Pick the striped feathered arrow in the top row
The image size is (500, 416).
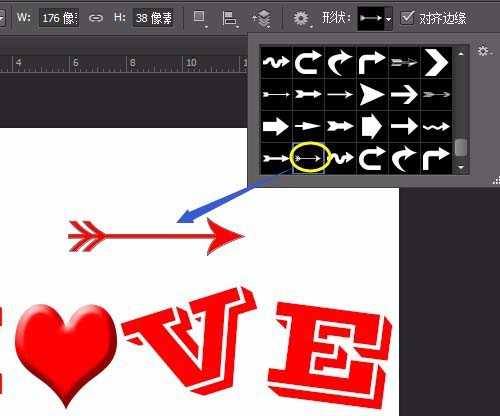pyautogui.click(x=404, y=62)
